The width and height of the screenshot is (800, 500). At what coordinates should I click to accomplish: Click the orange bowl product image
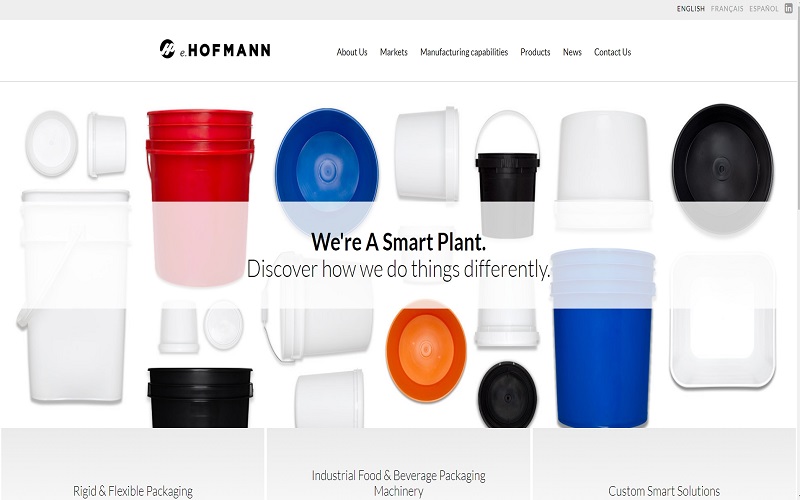[426, 351]
